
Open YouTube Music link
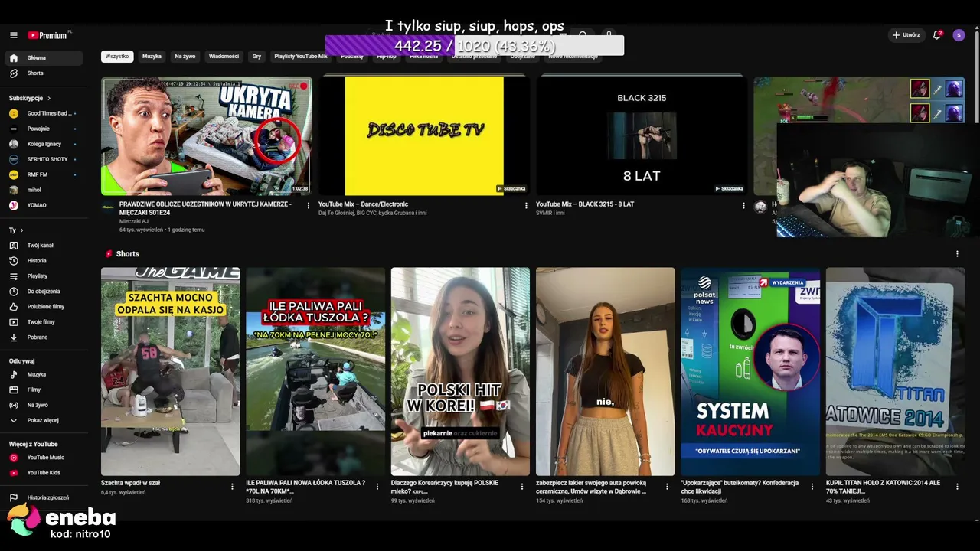tap(44, 458)
